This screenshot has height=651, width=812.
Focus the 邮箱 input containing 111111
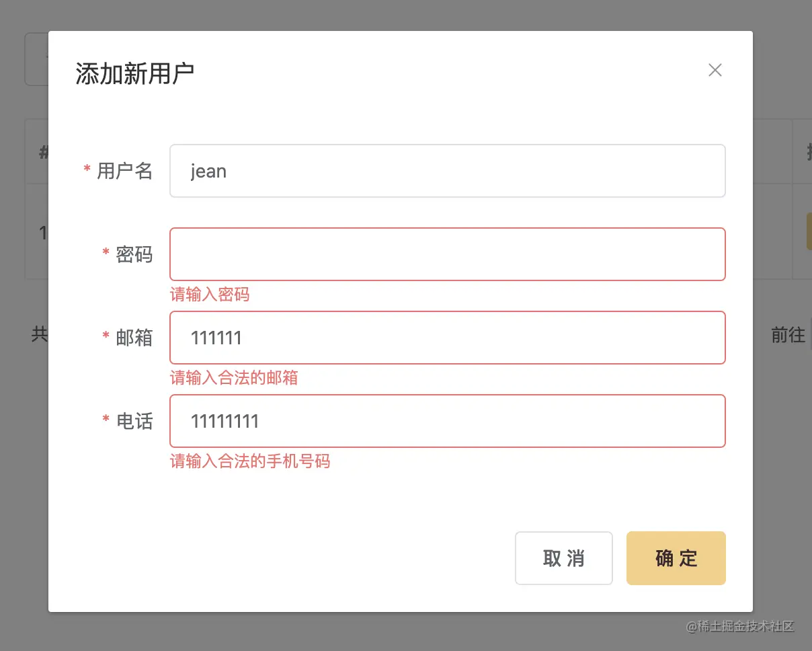(x=448, y=338)
